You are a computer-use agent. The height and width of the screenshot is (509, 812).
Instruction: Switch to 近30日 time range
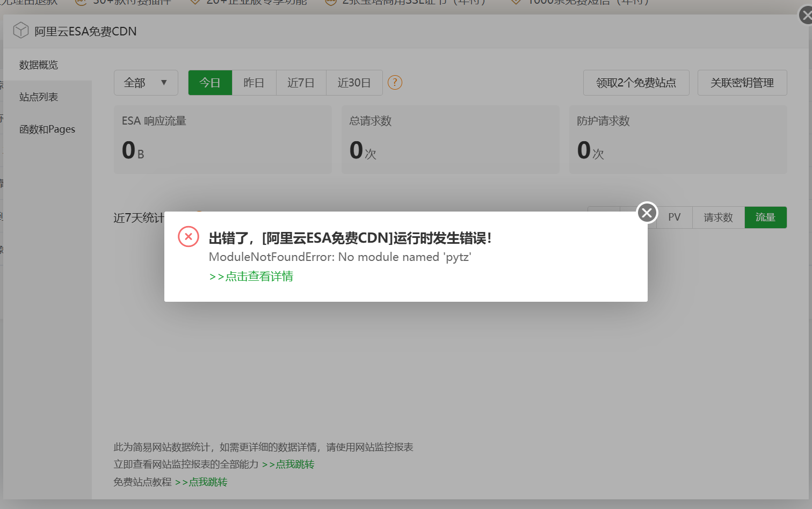tap(354, 83)
